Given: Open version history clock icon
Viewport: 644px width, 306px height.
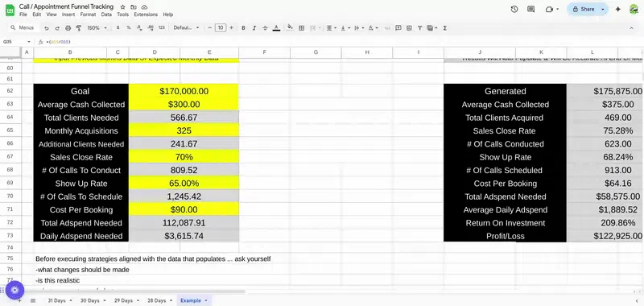Looking at the screenshot, I should [x=514, y=9].
